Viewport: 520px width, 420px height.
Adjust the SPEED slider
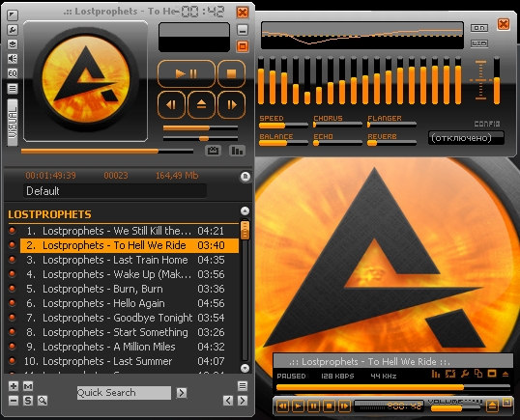(283, 126)
